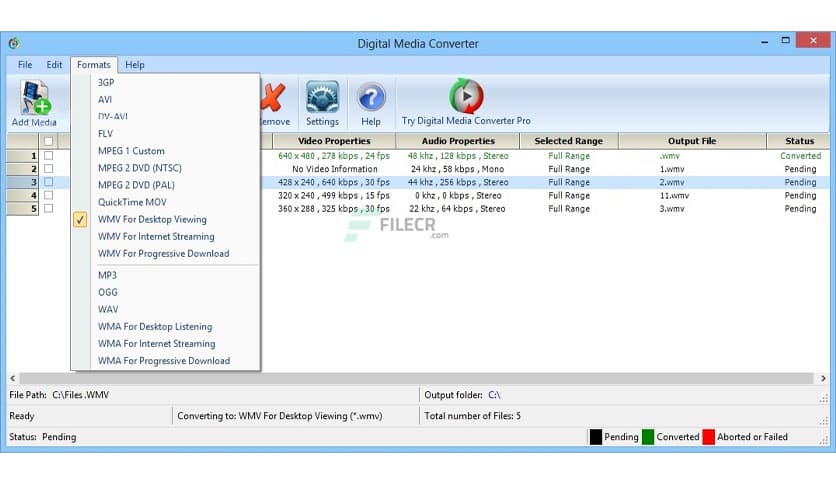836x484 pixels.
Task: Click the Add Media toolbar icon
Action: click(x=35, y=98)
